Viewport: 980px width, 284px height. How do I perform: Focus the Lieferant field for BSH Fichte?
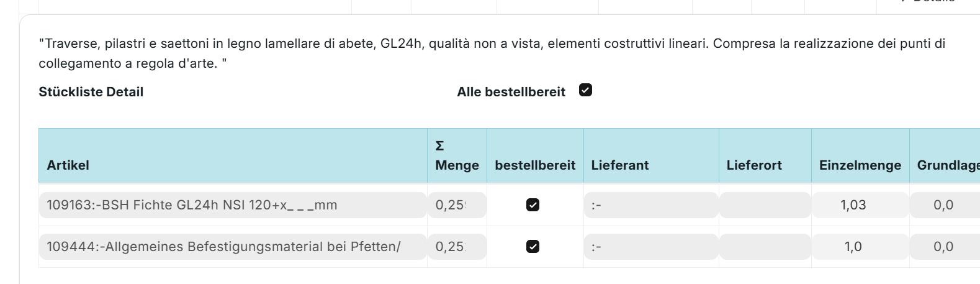point(650,205)
